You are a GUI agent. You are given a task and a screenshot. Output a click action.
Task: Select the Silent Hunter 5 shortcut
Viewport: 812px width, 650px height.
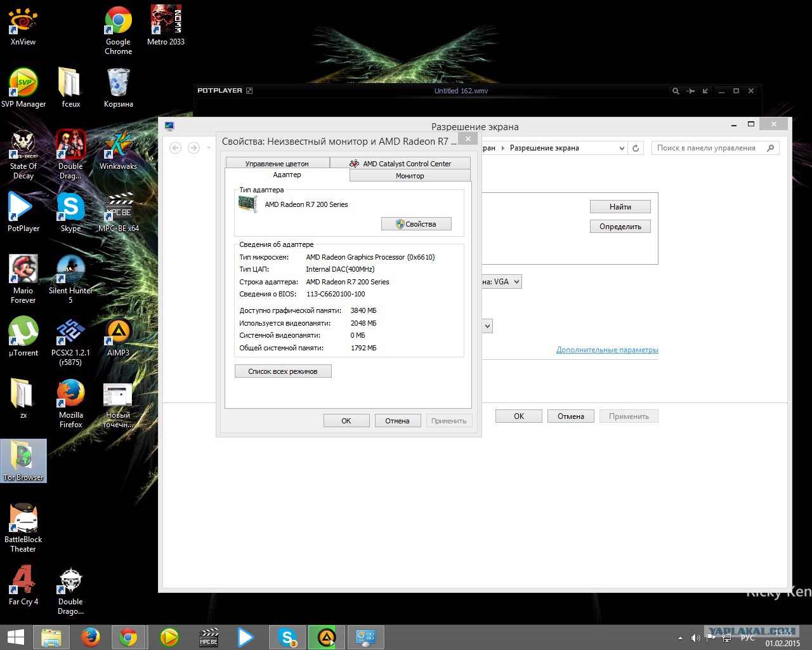[x=70, y=279]
